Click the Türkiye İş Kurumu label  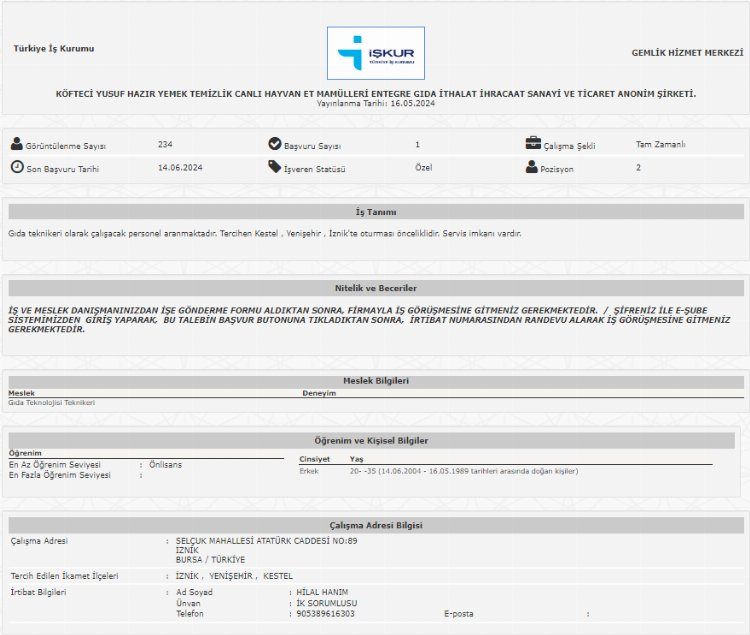pos(54,49)
